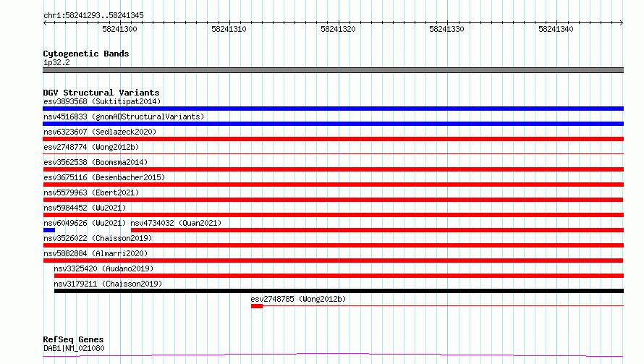Click the red bar under nsv6323607

[x=333, y=139]
